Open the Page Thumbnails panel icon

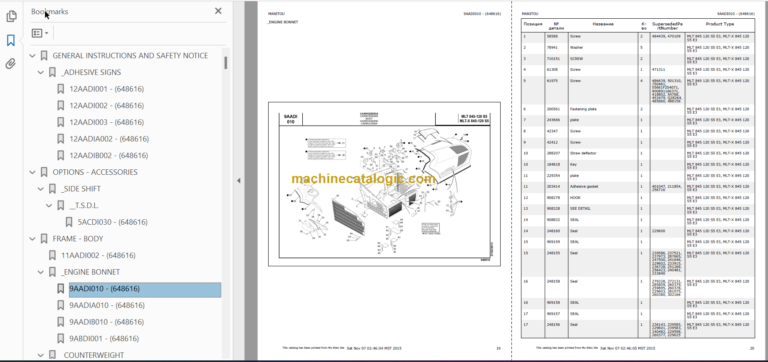[11, 17]
